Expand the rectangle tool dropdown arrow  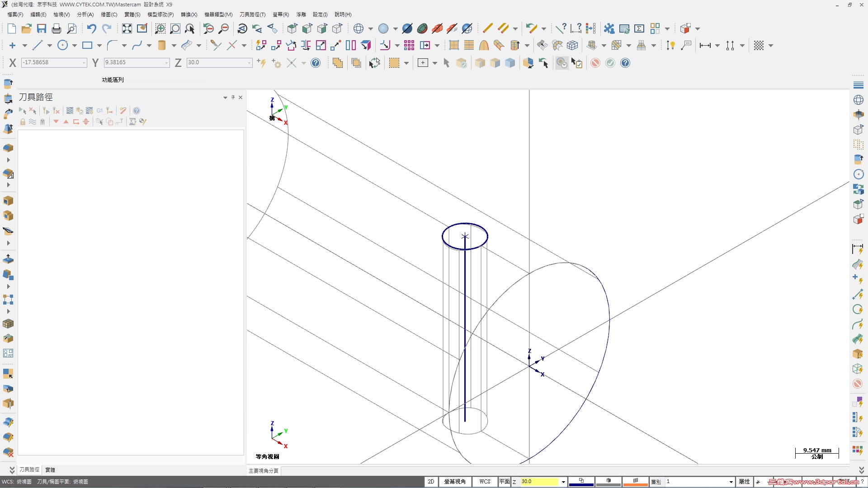99,45
